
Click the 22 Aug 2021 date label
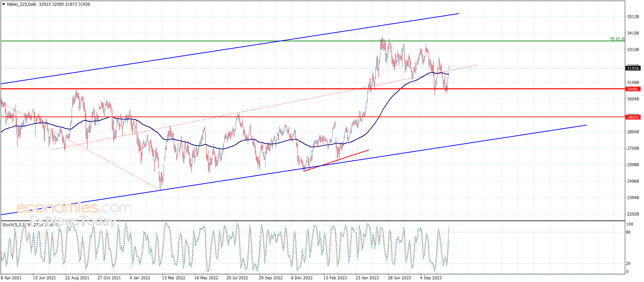[x=77, y=278]
